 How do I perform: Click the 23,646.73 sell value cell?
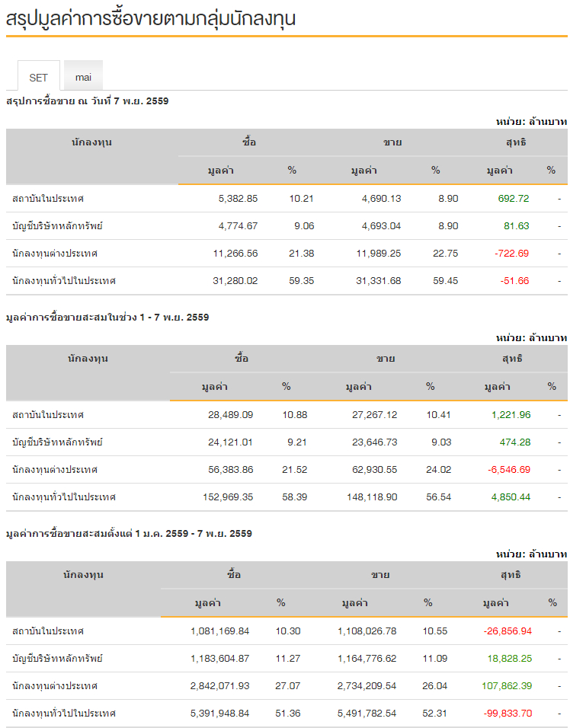click(x=371, y=442)
